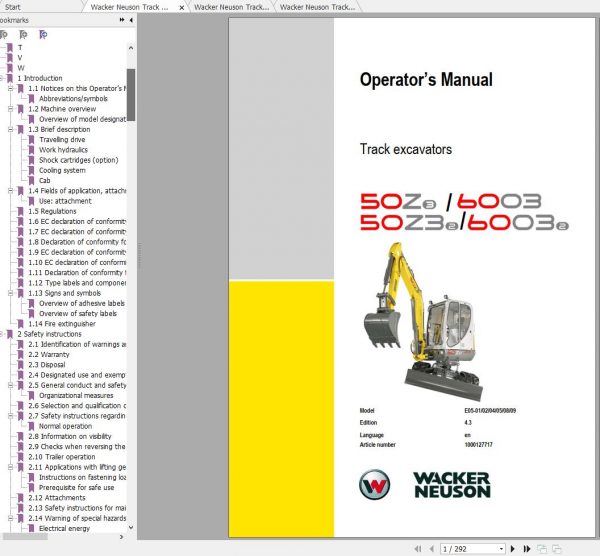Open the second Wacker Neuson Track tab

[x=232, y=7]
